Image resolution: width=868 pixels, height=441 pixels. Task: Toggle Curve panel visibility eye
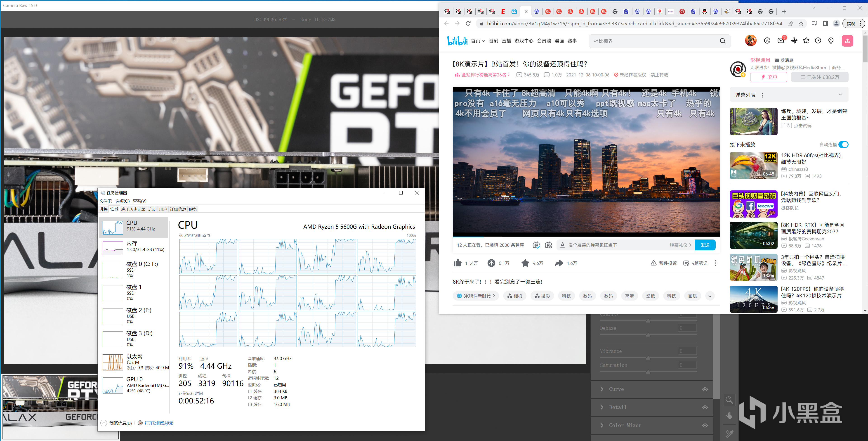705,389
